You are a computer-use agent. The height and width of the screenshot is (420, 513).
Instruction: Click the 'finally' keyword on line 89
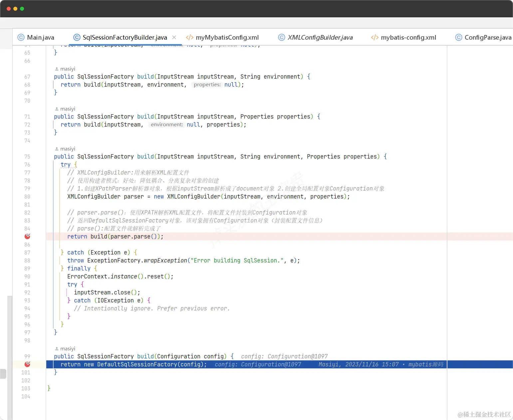pos(79,268)
